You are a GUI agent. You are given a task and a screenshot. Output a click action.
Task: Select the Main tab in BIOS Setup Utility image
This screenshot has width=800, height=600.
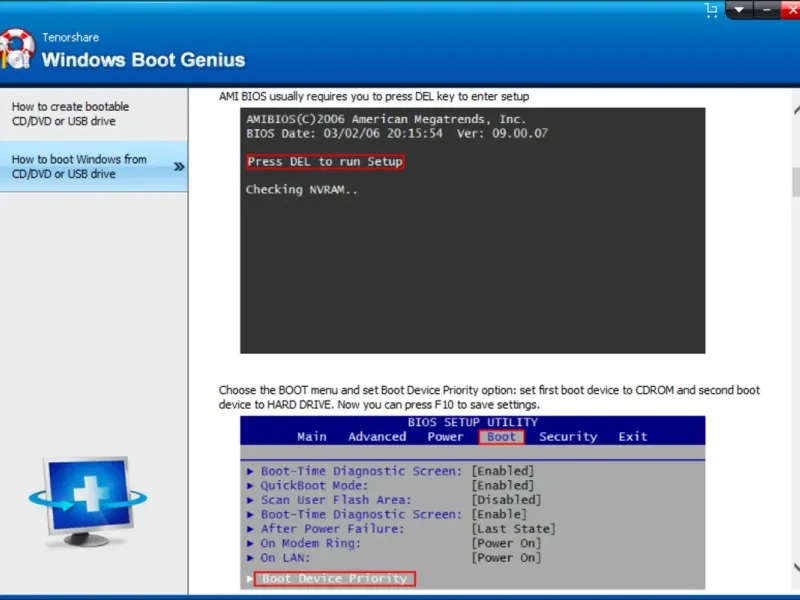tap(312, 437)
